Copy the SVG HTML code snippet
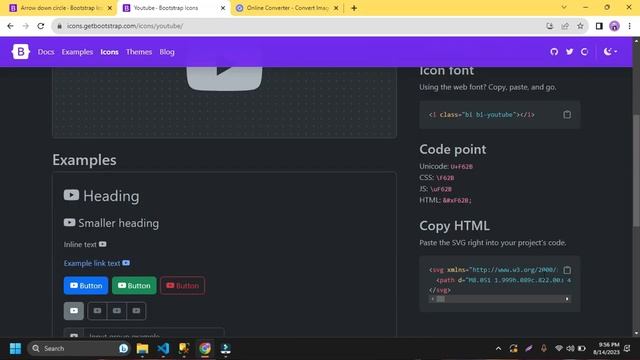The width and height of the screenshot is (640, 360). pyautogui.click(x=567, y=270)
